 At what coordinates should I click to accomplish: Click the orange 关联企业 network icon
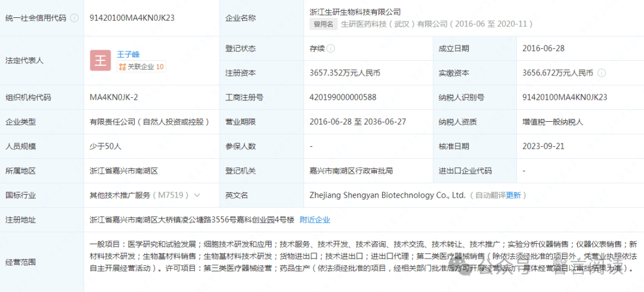point(122,67)
